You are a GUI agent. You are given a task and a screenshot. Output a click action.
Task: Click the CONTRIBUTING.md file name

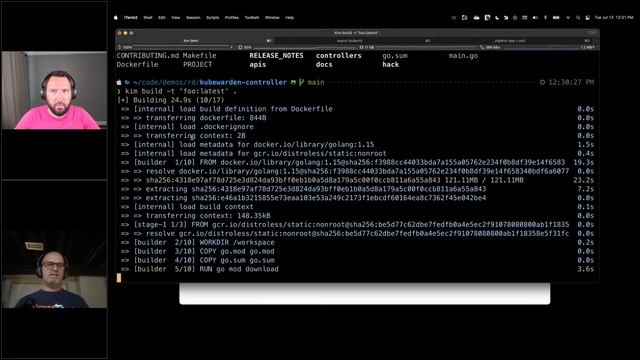click(148, 56)
